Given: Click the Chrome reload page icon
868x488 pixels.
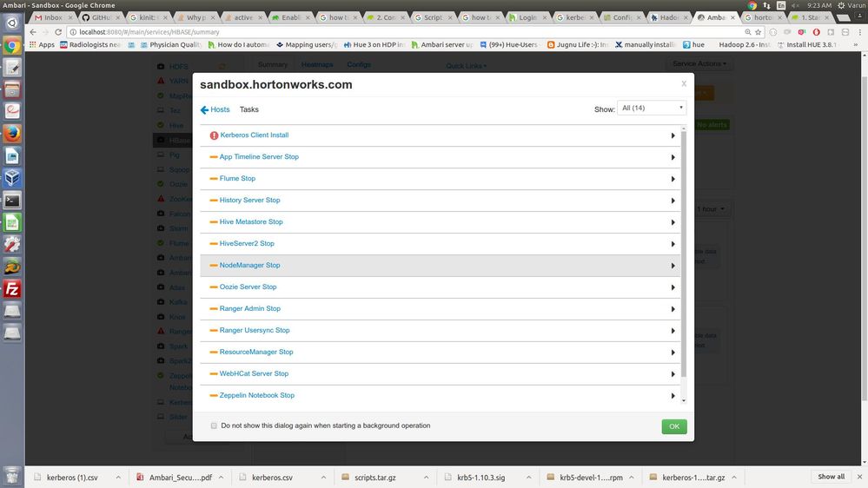Looking at the screenshot, I should 58,32.
